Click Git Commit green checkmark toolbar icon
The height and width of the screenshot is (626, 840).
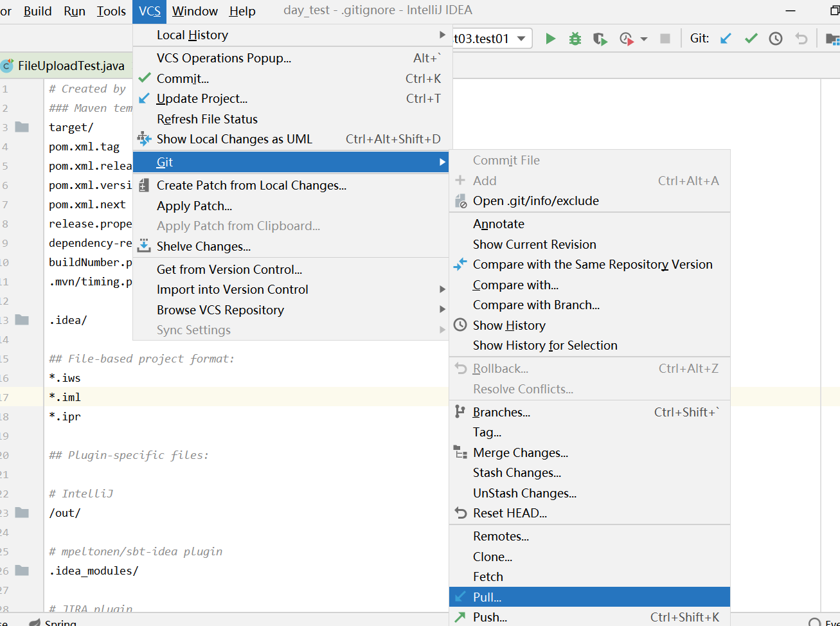point(751,39)
